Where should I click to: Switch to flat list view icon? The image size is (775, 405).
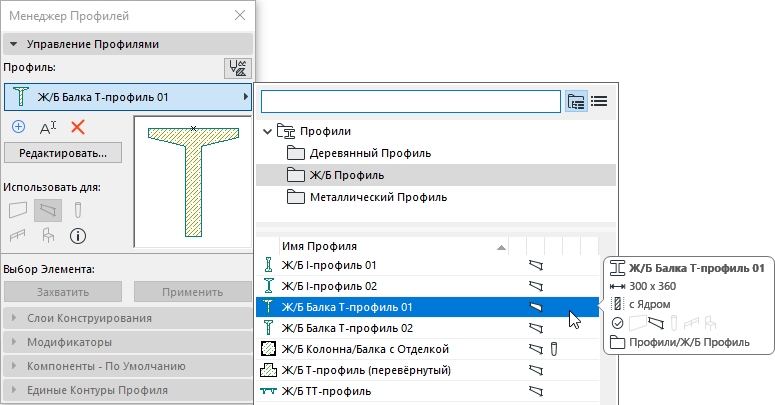[599, 101]
